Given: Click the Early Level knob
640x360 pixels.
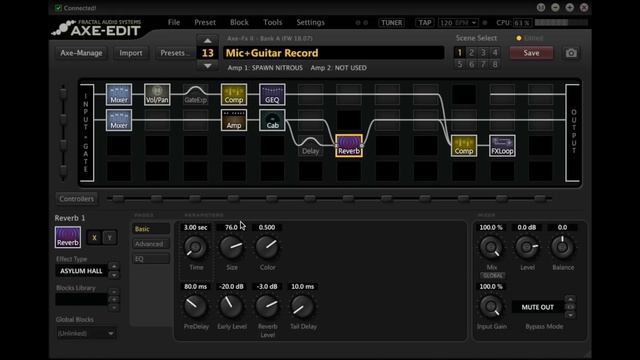Looking at the screenshot, I should pyautogui.click(x=231, y=307).
